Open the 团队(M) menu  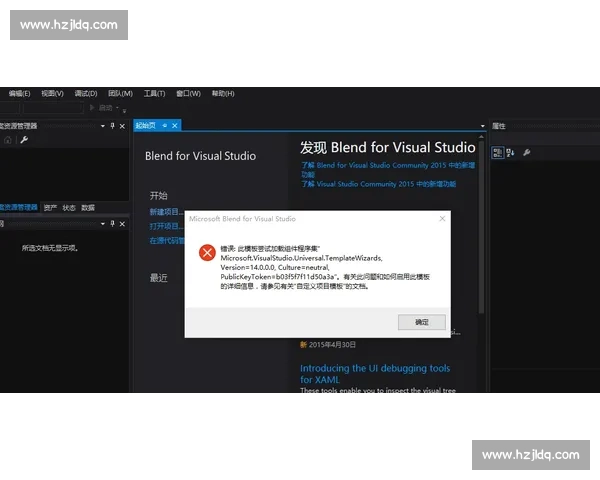pos(120,93)
